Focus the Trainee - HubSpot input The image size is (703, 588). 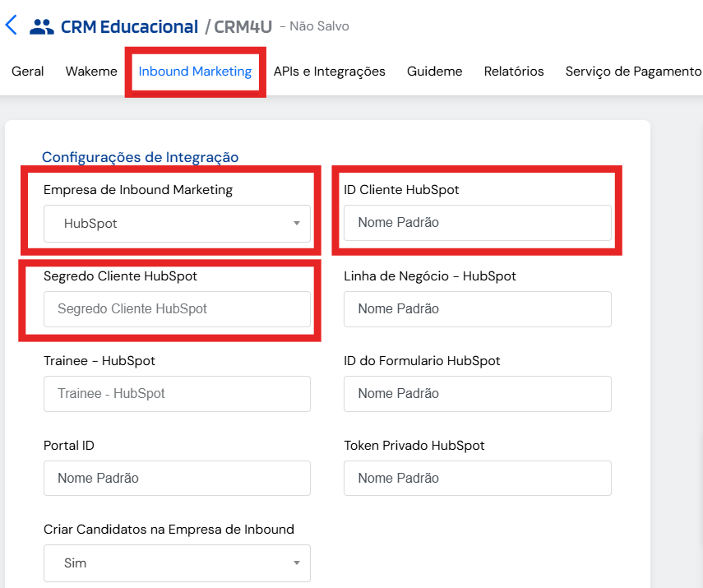pyautogui.click(x=177, y=394)
